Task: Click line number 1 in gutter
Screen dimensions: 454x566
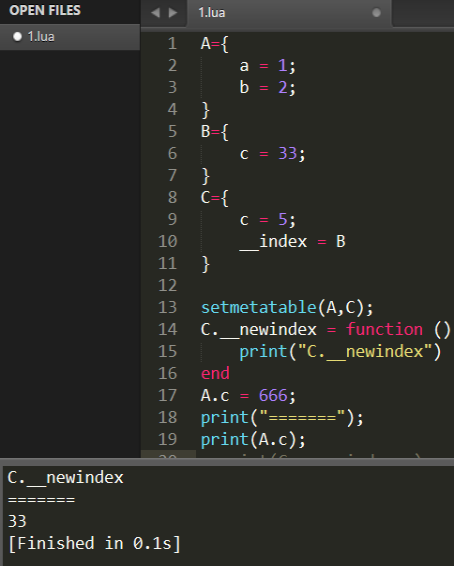Action: [x=172, y=44]
